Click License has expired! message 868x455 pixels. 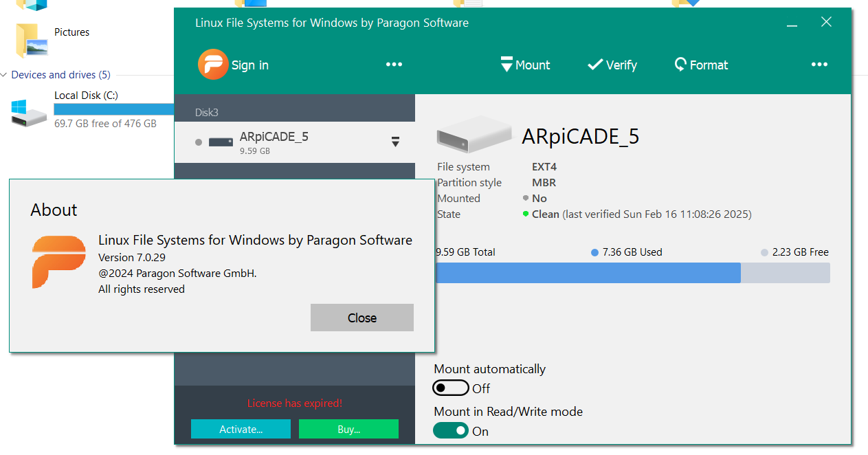point(295,403)
